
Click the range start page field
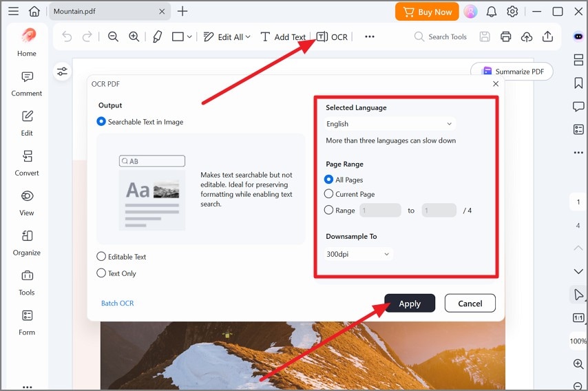(x=380, y=211)
